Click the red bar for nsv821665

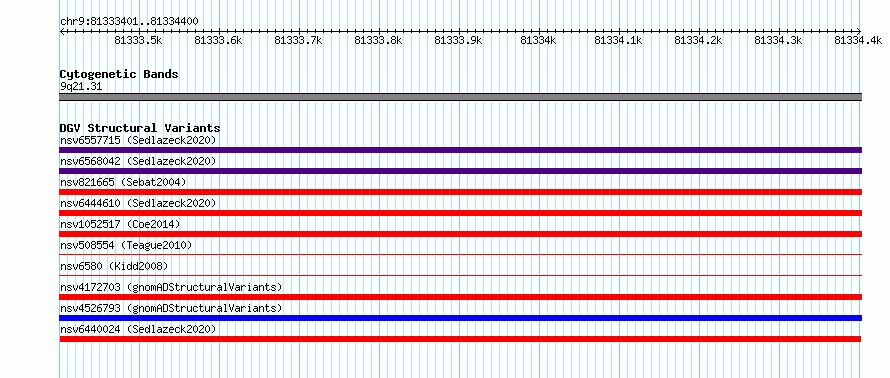click(460, 192)
